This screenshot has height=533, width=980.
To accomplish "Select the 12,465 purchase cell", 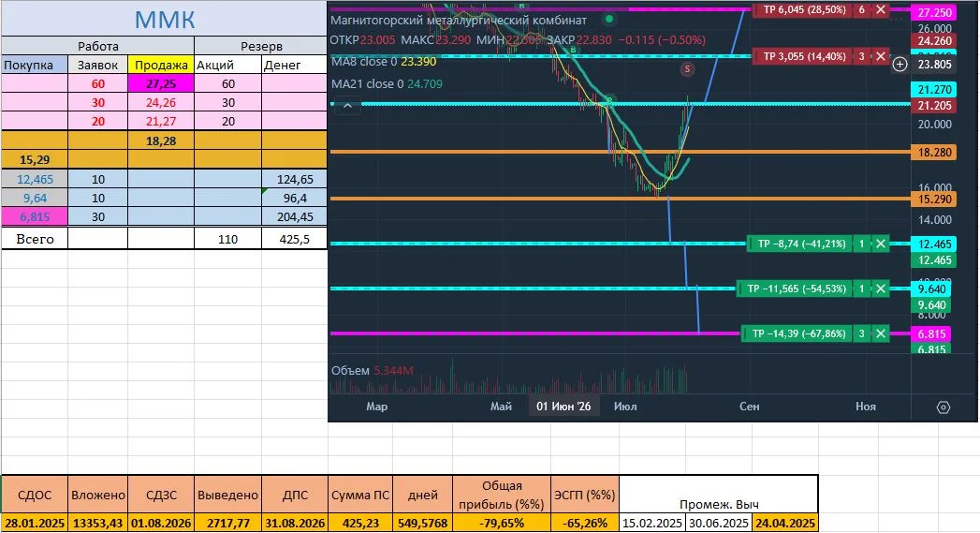I will pos(35,179).
